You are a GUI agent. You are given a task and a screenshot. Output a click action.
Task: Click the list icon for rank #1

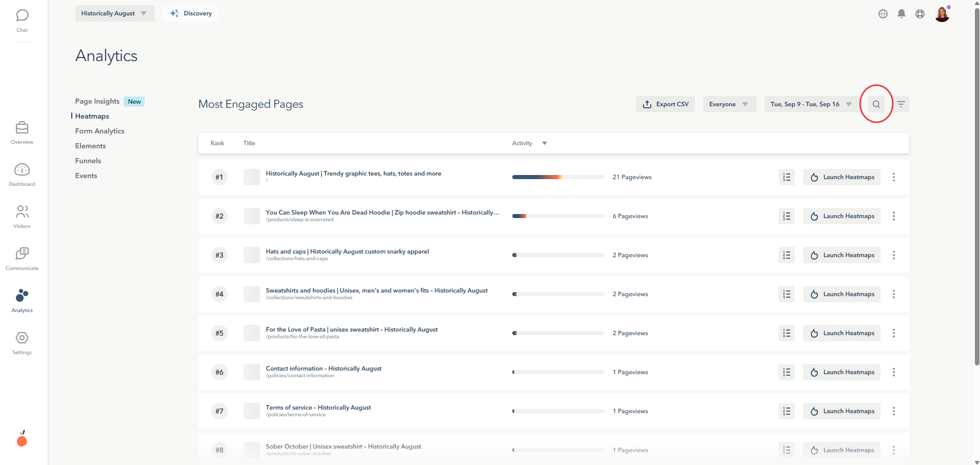tap(787, 177)
